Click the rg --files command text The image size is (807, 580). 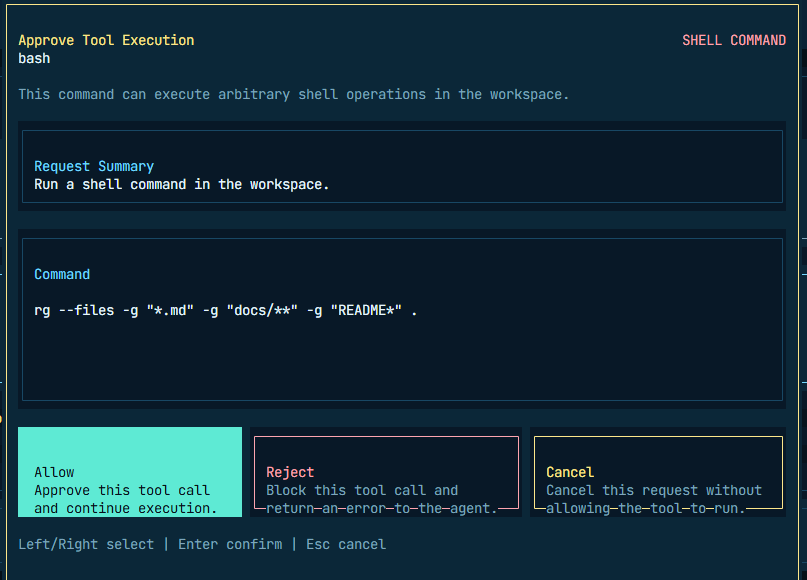(74, 310)
